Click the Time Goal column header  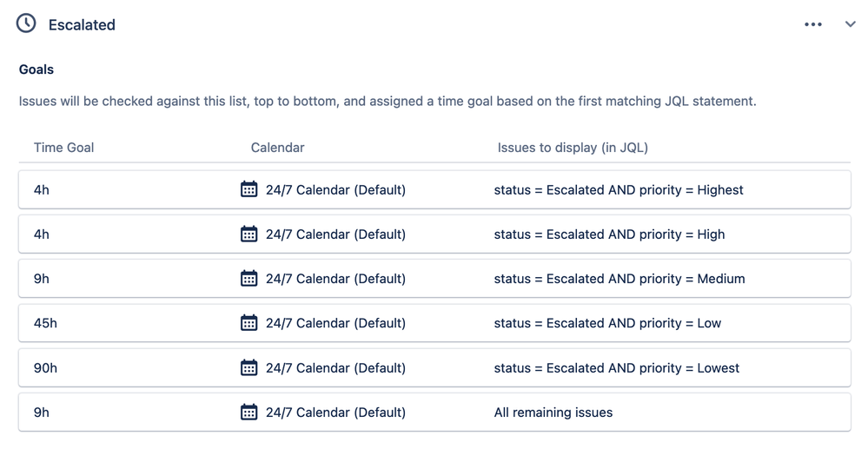(63, 148)
